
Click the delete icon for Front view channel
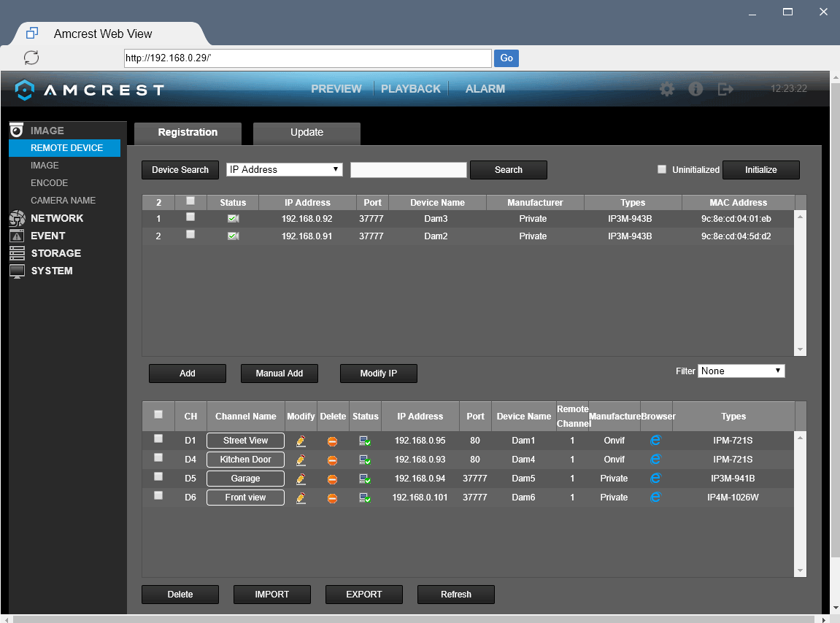[x=332, y=498]
